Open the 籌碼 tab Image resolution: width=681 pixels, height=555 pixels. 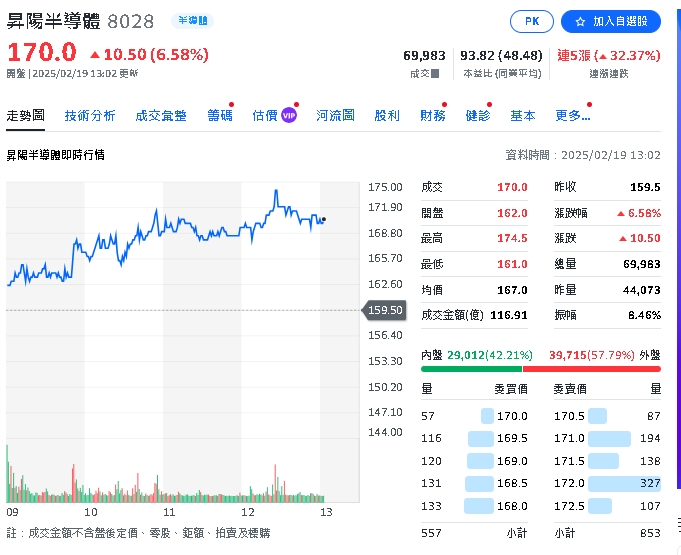tap(220, 116)
